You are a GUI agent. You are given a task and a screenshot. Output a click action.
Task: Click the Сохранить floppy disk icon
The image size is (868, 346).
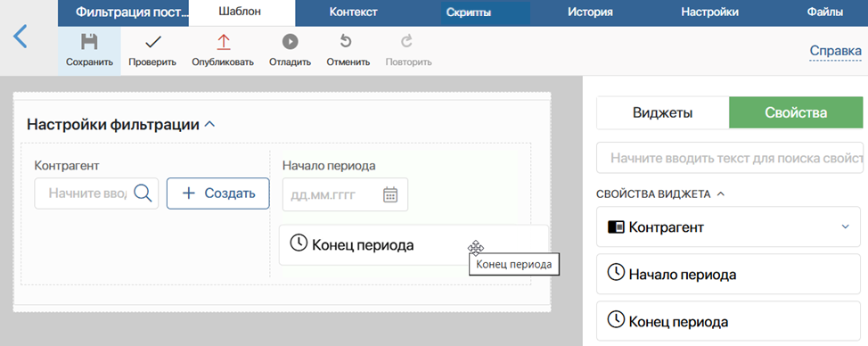point(89,42)
